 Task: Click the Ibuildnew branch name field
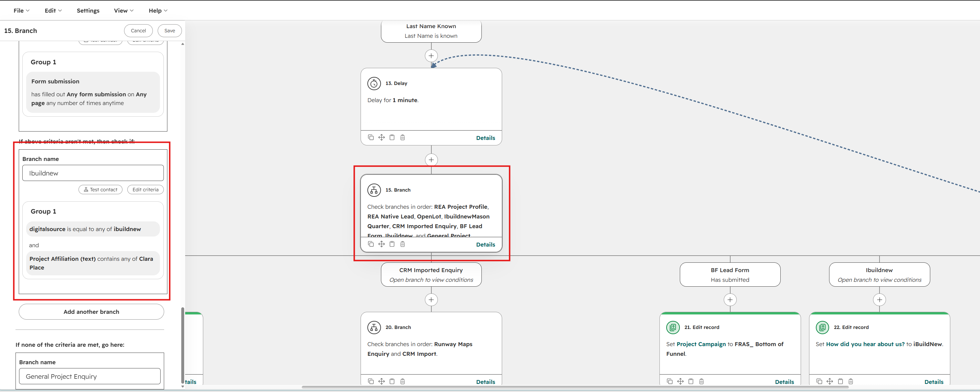pos(93,173)
